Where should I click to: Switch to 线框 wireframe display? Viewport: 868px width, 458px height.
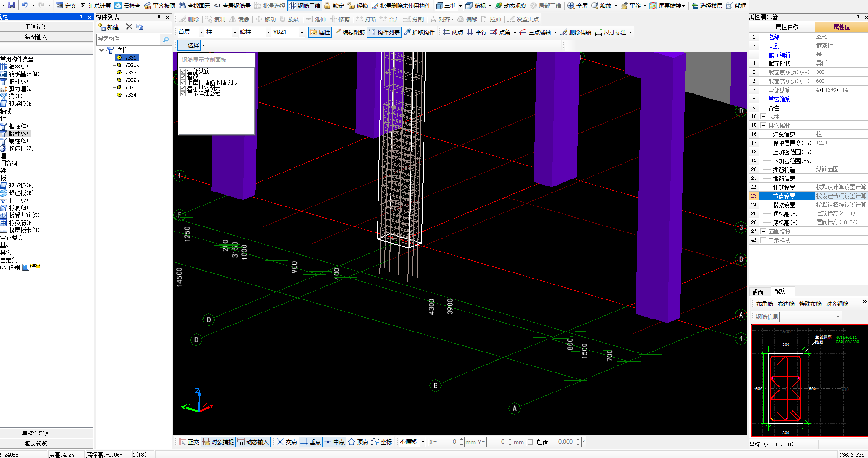(736, 6)
